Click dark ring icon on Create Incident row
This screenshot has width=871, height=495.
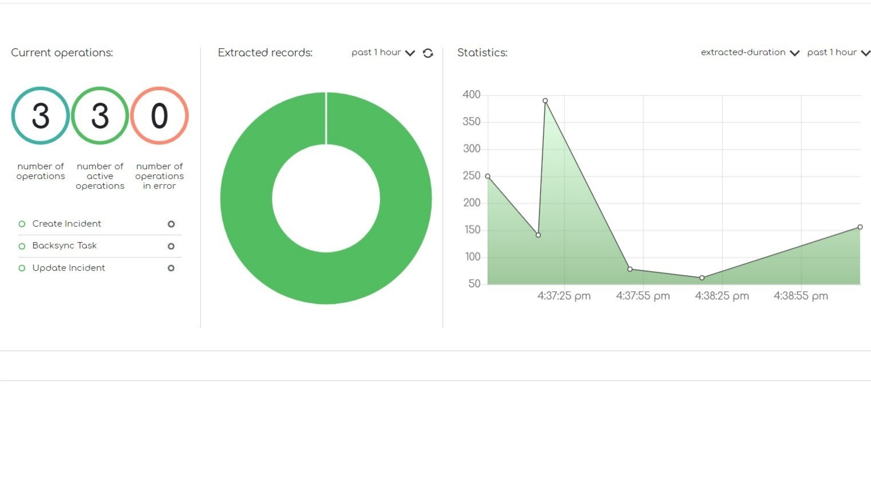point(171,224)
